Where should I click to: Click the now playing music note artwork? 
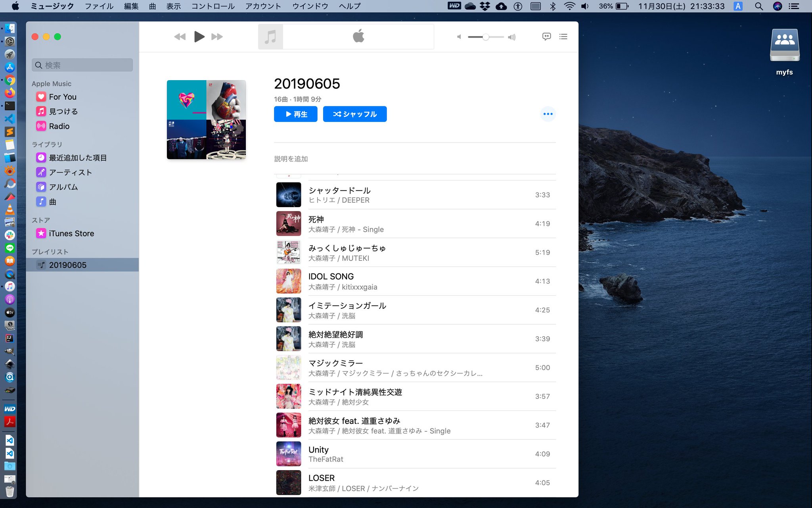270,37
